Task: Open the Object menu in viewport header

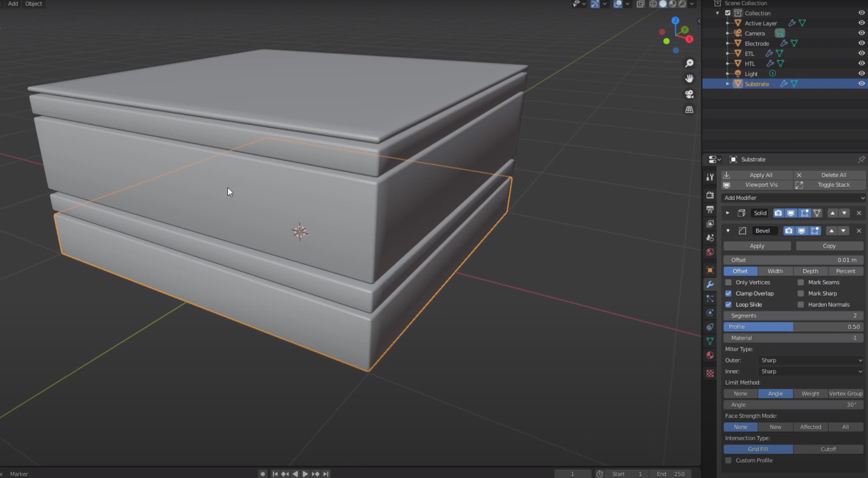Action: [34, 4]
